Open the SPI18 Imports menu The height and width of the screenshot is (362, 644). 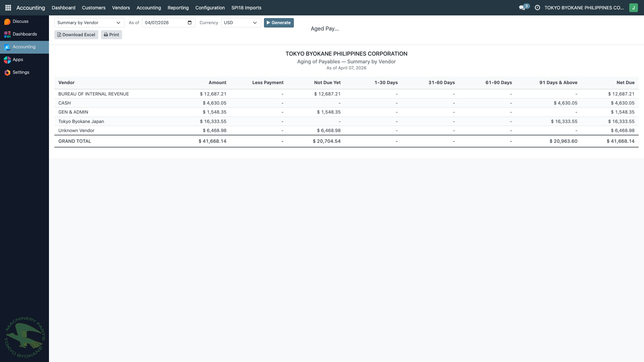(246, 8)
